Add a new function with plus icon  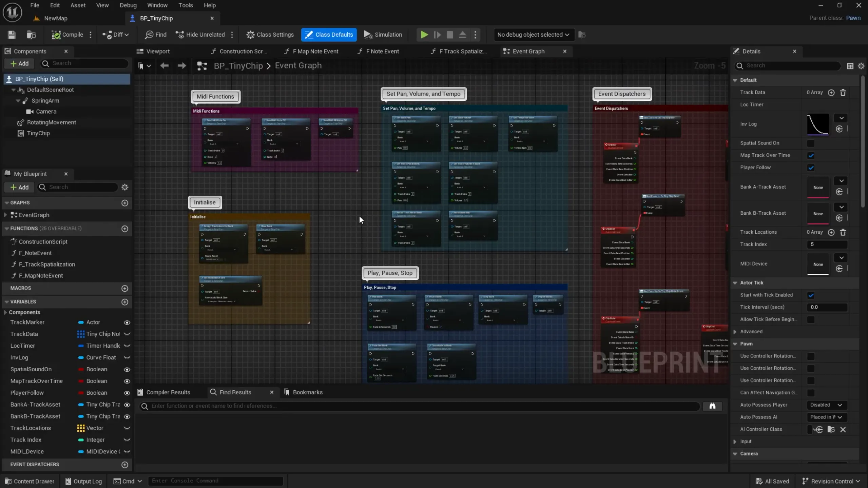125,229
